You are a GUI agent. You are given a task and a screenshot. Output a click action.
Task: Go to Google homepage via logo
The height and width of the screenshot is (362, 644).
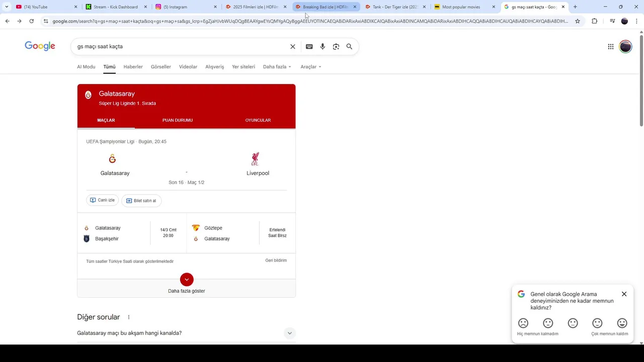click(x=40, y=46)
